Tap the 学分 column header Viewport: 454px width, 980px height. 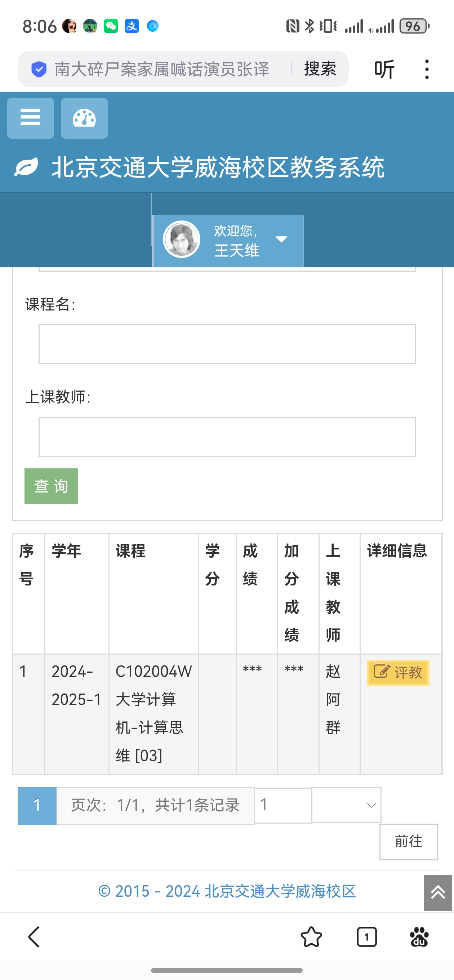coord(217,593)
